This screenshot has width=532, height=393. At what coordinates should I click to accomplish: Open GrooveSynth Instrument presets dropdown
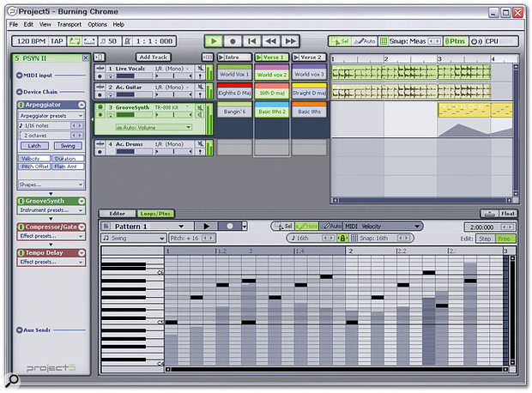[x=51, y=210]
